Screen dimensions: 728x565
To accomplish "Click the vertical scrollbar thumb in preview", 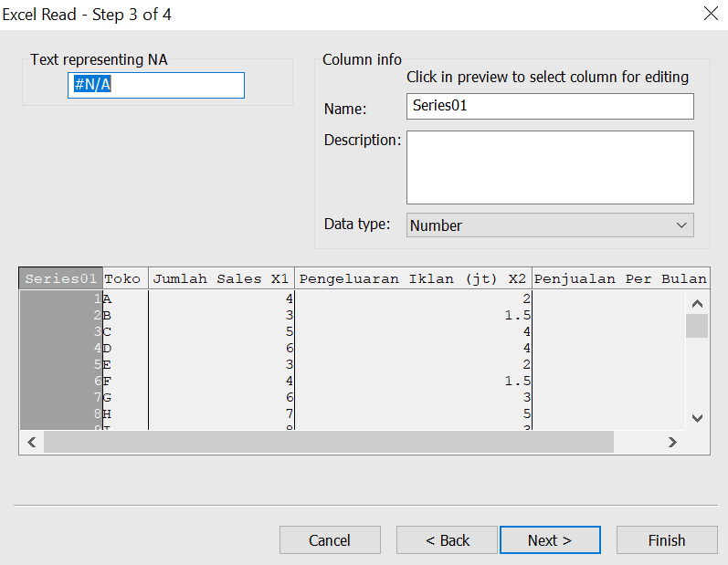I will click(x=697, y=326).
